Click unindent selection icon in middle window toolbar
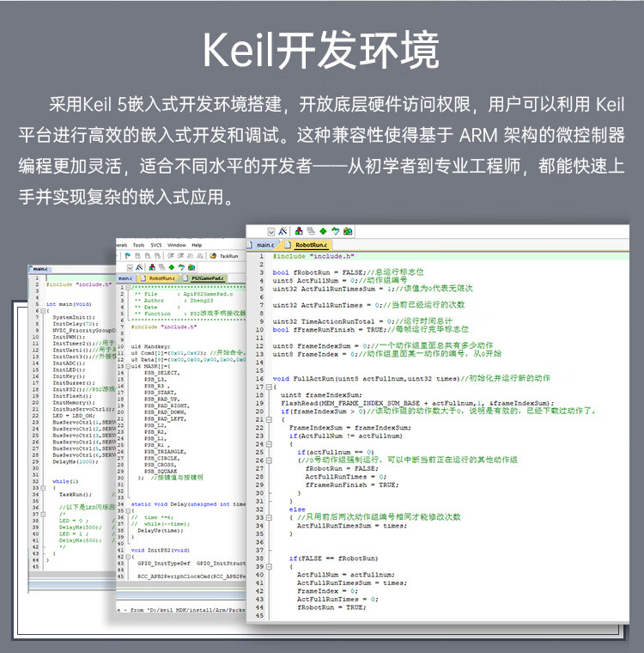This screenshot has height=653, width=644. pos(180,256)
